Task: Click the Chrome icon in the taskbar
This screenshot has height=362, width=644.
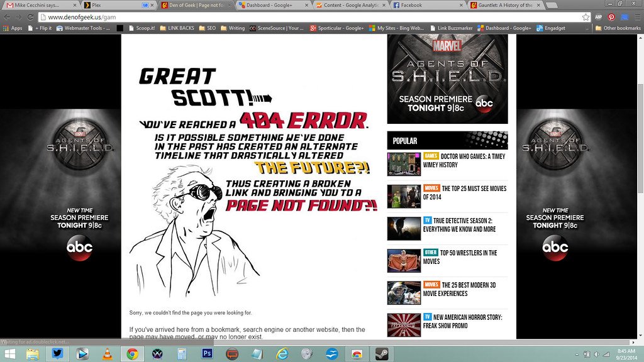Action: 132,354
